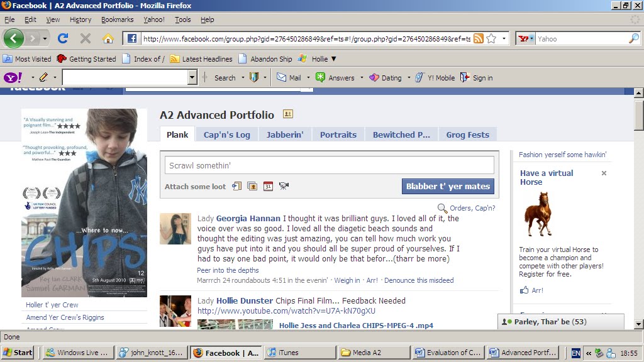The width and height of the screenshot is (644, 362).
Task: Attach an event with the calendar icon
Action: click(x=268, y=186)
